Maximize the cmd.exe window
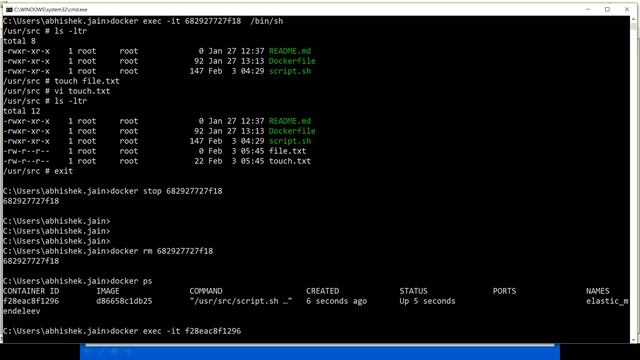The image size is (640, 360). [607, 9]
